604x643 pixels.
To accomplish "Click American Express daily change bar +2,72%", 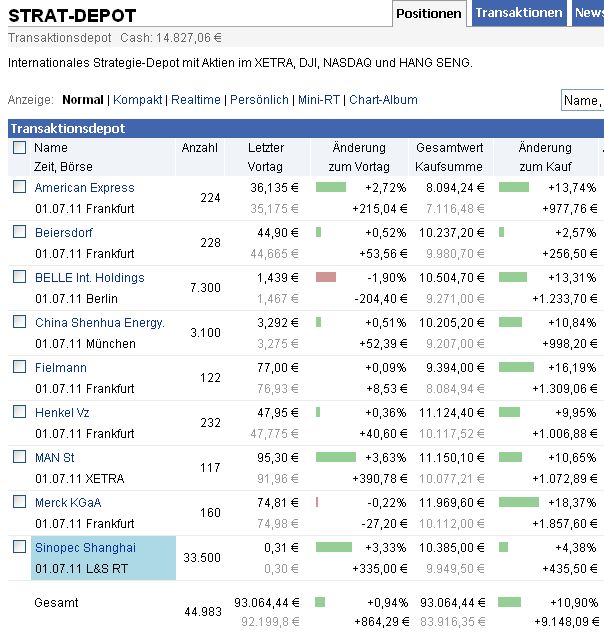I will pyautogui.click(x=331, y=187).
